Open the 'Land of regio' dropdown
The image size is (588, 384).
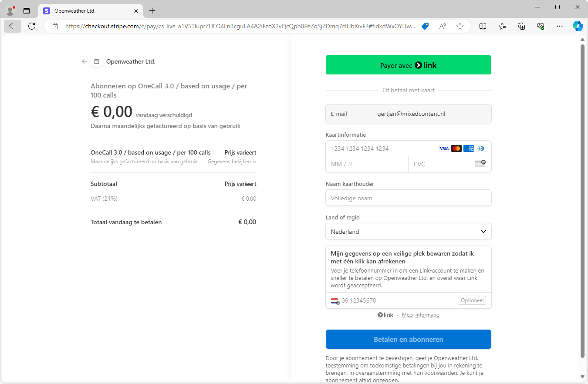tap(408, 232)
